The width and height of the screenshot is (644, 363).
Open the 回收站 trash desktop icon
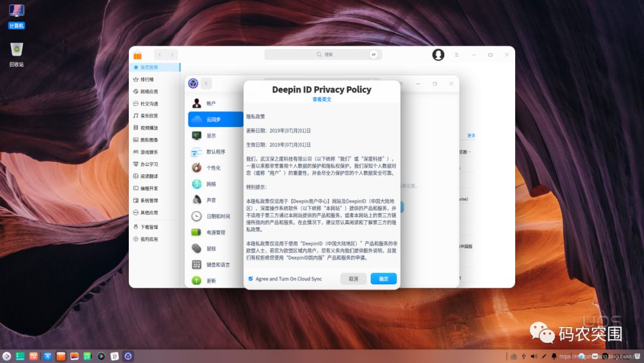(17, 55)
